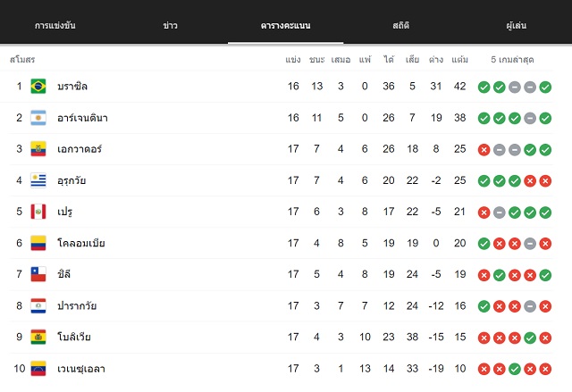Click the Chile flag icon

coord(38,274)
